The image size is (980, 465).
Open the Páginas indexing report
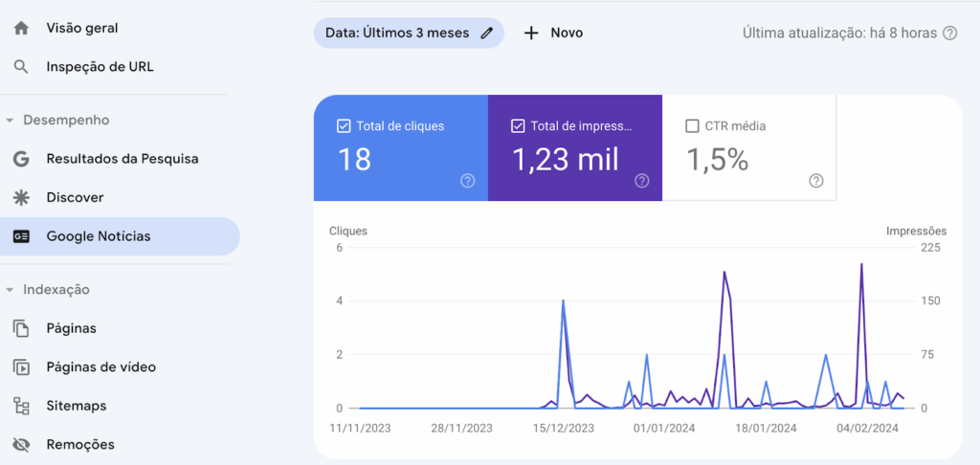click(x=72, y=328)
